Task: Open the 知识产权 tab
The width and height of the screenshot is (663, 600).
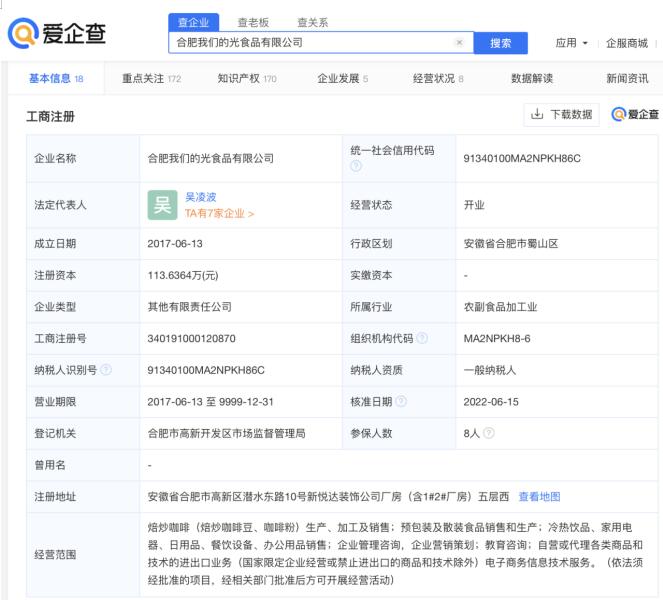Action: point(246,78)
